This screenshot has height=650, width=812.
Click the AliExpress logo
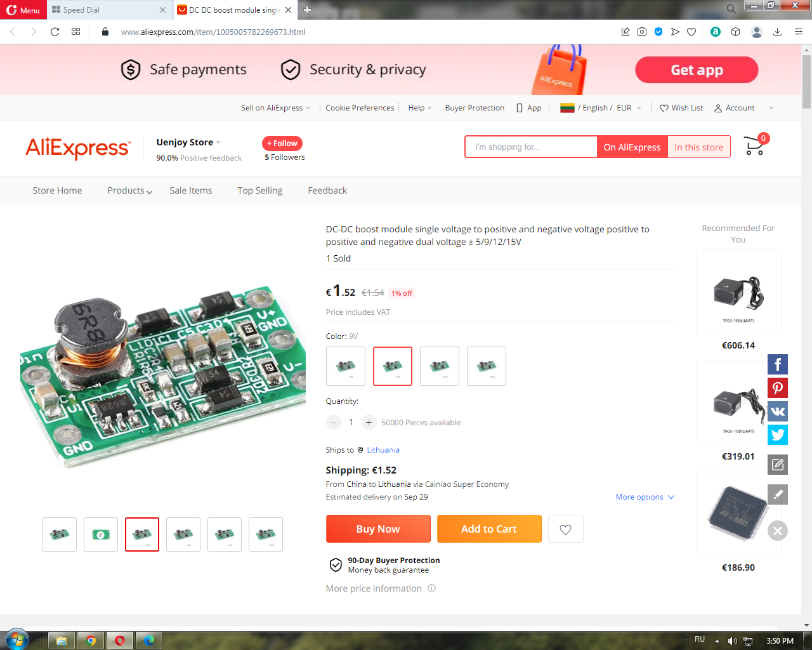pyautogui.click(x=78, y=148)
